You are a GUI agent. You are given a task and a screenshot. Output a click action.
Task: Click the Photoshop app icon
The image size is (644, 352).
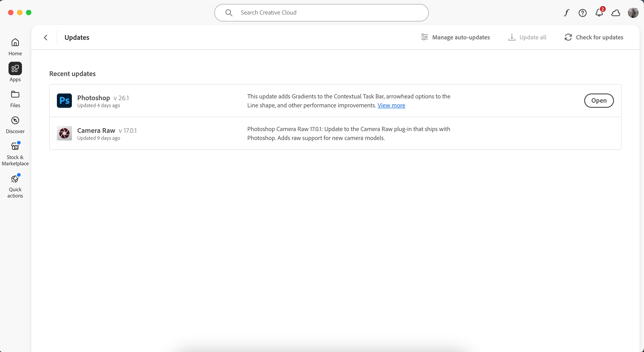pos(64,101)
